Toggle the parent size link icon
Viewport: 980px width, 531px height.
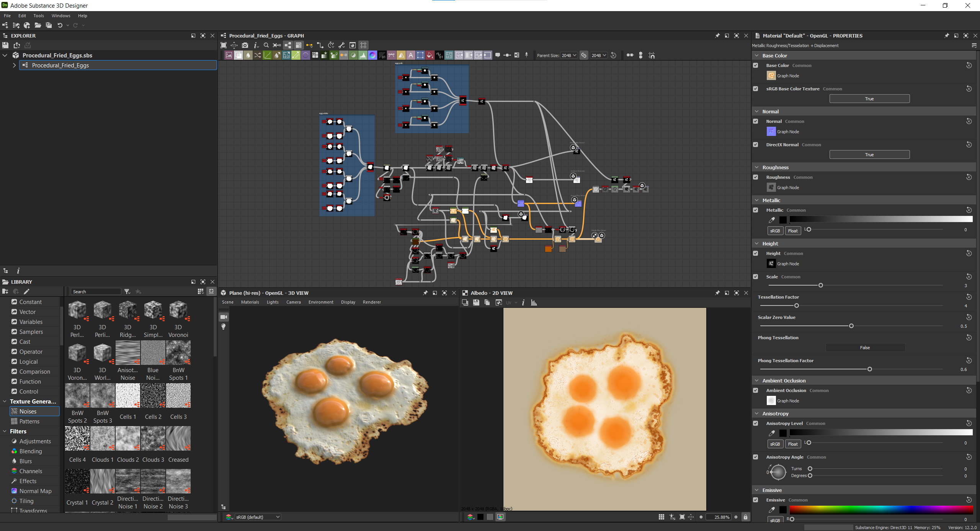coord(584,56)
